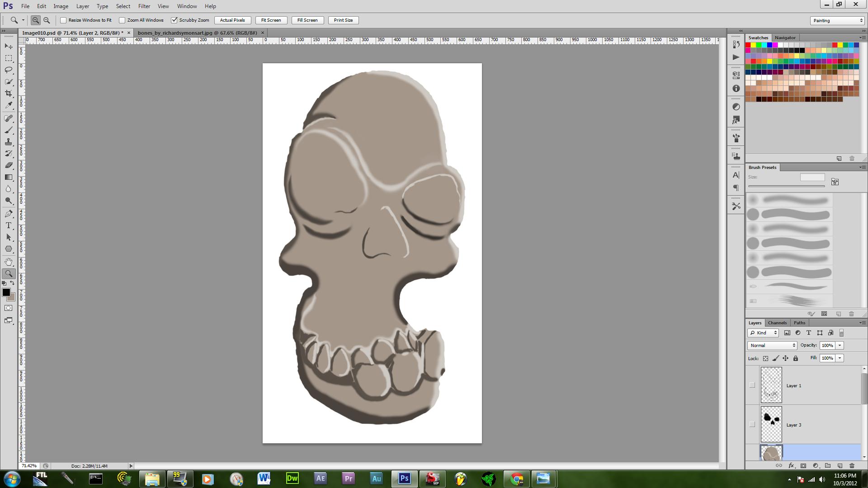The height and width of the screenshot is (488, 868).
Task: Select the History Brush tool
Action: pyautogui.click(x=9, y=154)
